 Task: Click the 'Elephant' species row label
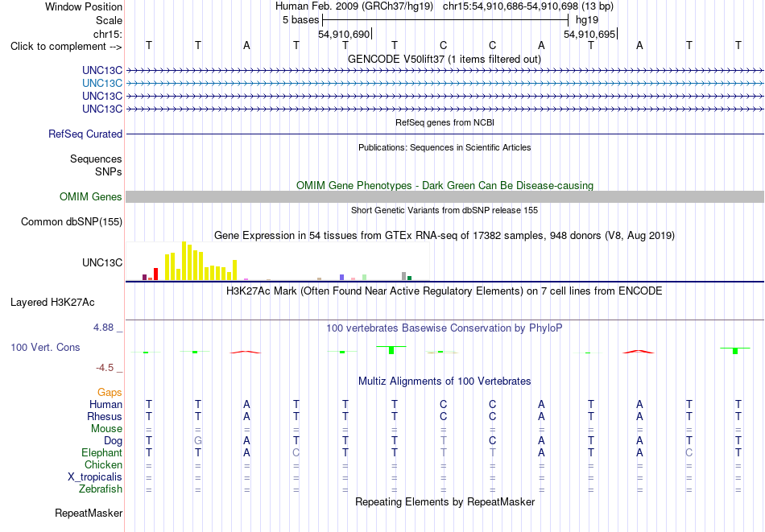click(101, 453)
